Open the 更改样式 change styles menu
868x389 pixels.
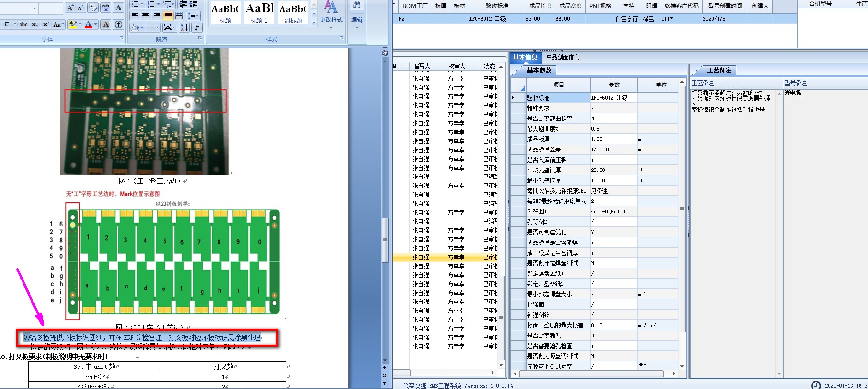tap(331, 14)
